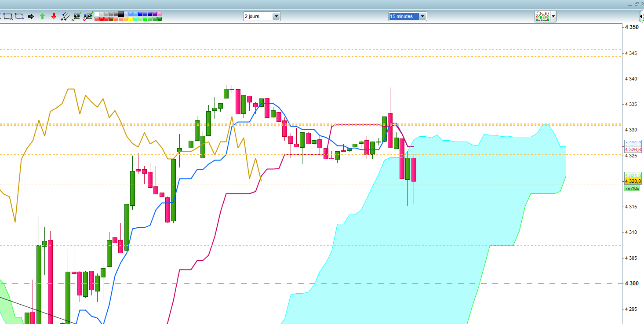
Task: Click the pink dashed horizontal line at 4 300
Action: click(x=311, y=284)
